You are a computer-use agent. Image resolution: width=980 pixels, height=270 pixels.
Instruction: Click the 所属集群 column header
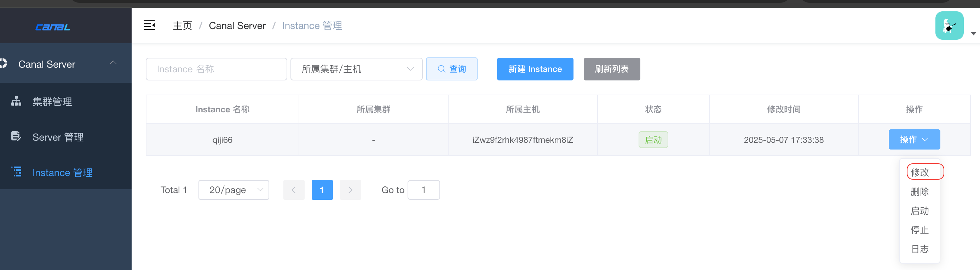[374, 109]
